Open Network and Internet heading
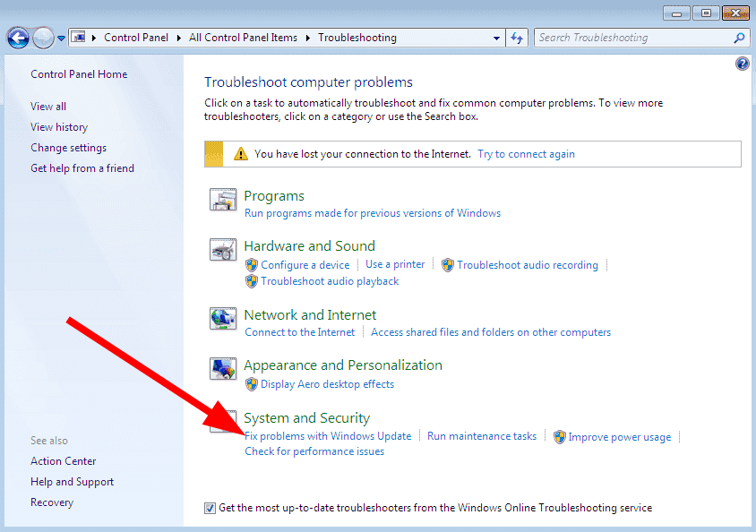The image size is (756, 532). pos(310,315)
